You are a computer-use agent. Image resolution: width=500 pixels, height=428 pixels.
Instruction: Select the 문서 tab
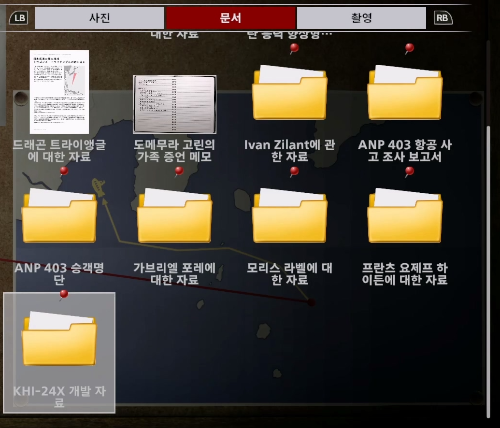coord(231,18)
